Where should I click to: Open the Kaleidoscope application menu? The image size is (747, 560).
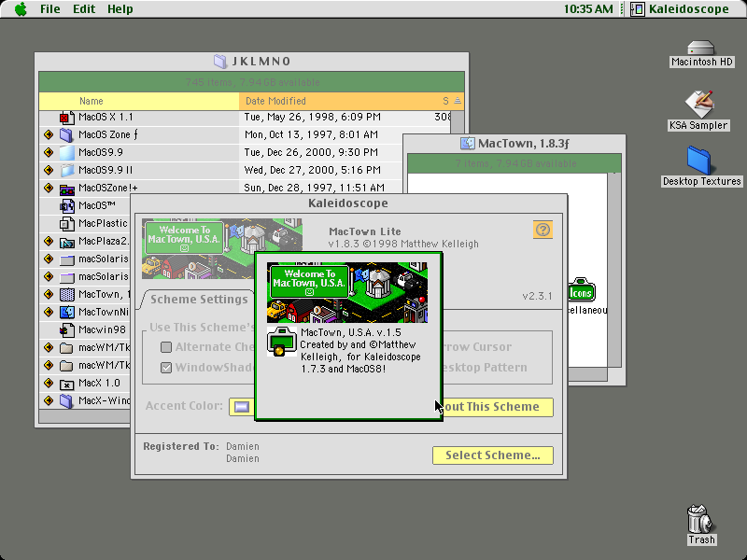680,9
